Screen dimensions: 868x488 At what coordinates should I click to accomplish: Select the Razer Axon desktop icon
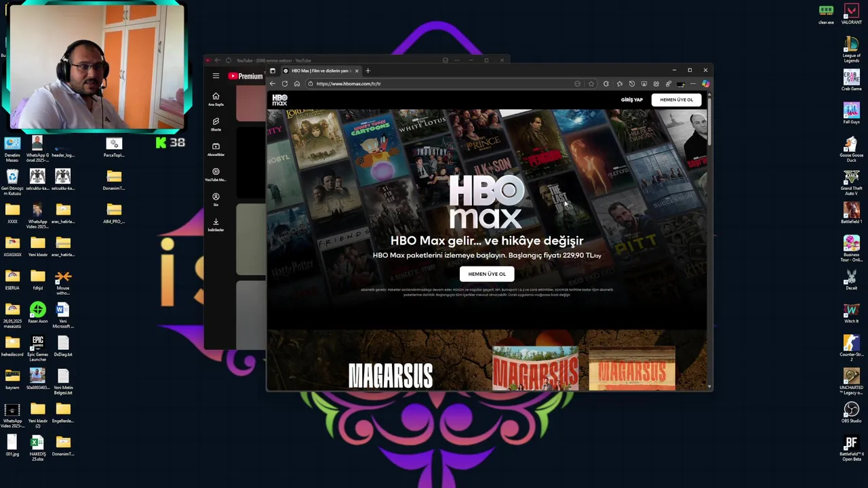(38, 312)
